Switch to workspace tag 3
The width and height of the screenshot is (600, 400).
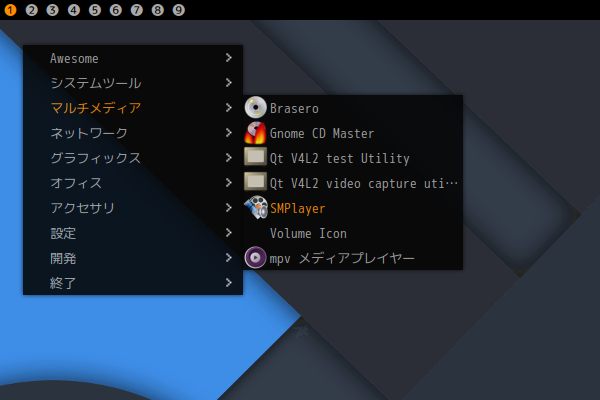52,10
